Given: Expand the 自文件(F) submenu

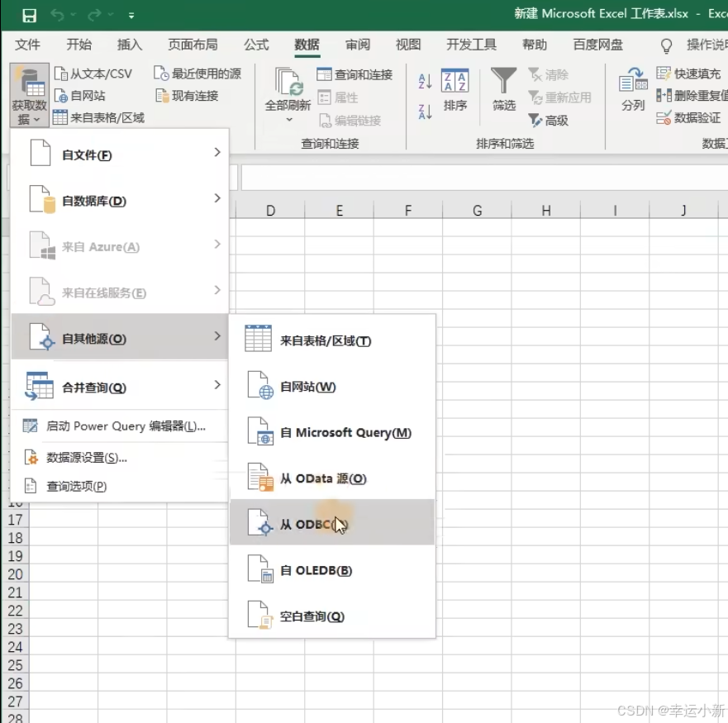Looking at the screenshot, I should [119, 154].
